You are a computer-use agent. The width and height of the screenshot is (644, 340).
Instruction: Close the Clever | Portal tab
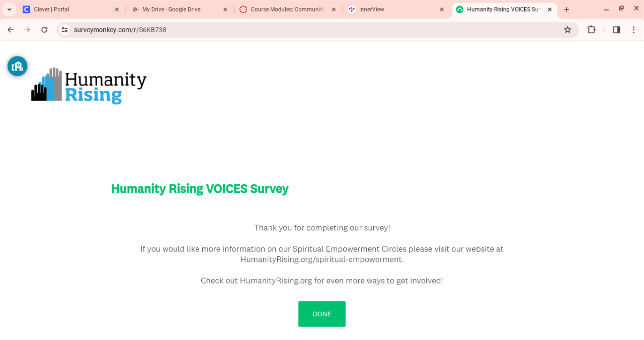tap(117, 10)
